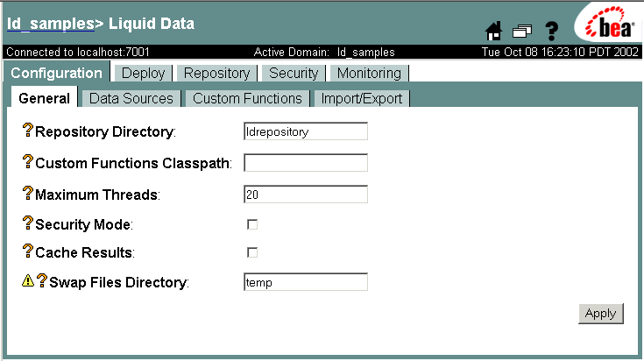Click the 'Active Domain: ld_samples' text

pyautogui.click(x=324, y=53)
